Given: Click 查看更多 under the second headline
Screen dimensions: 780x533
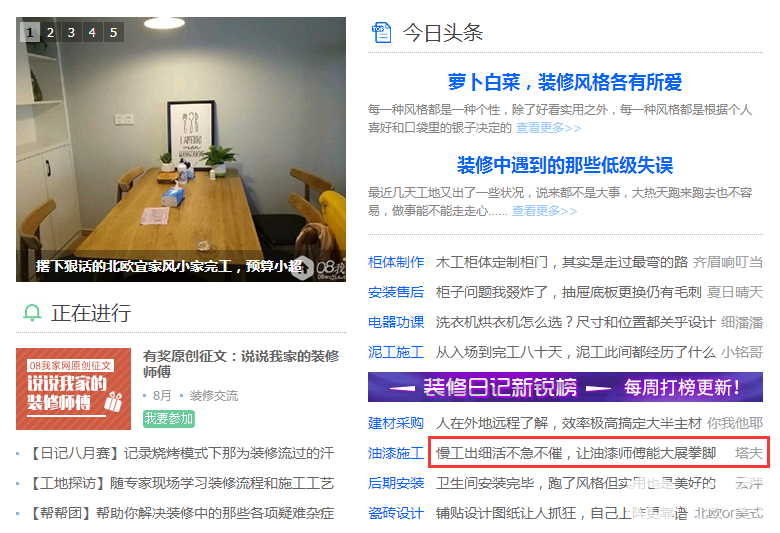Looking at the screenshot, I should (545, 211).
